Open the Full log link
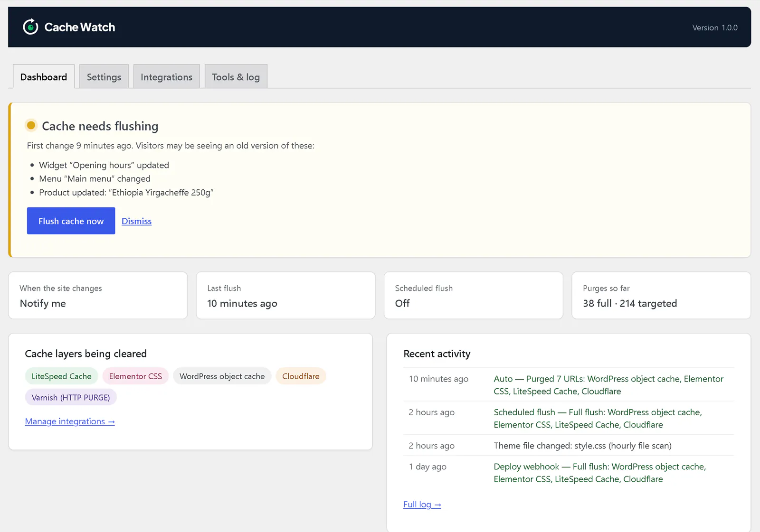The image size is (760, 532). point(422,504)
